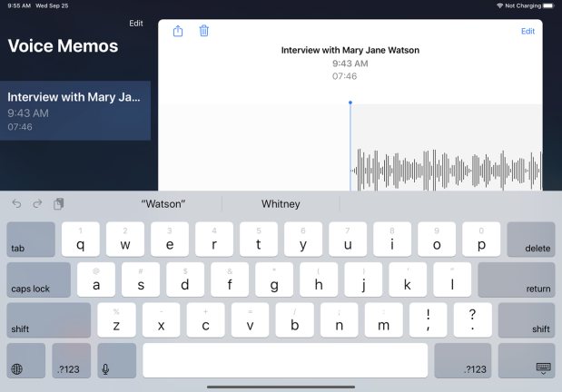
Task: Tap Edit above Voice Memos list
Action: click(136, 24)
